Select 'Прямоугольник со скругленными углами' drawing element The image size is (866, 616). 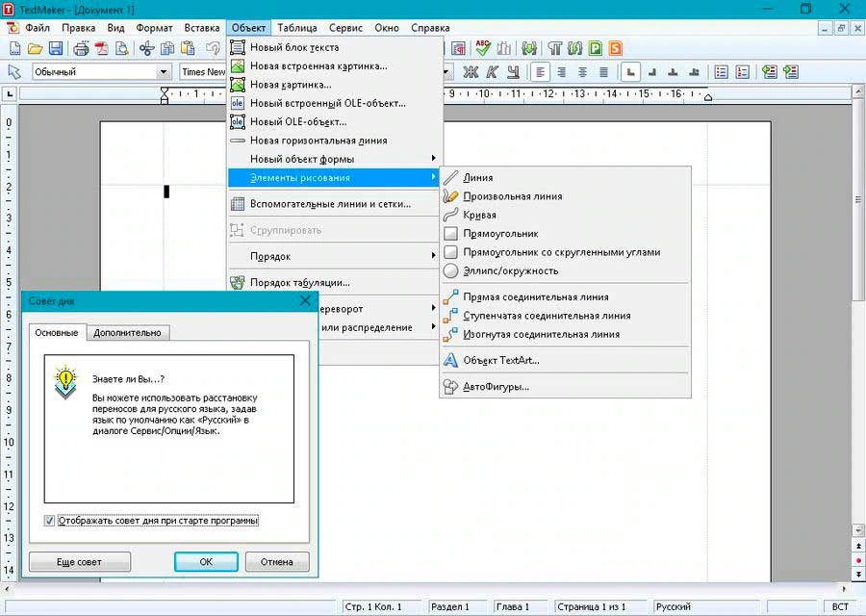click(x=565, y=252)
